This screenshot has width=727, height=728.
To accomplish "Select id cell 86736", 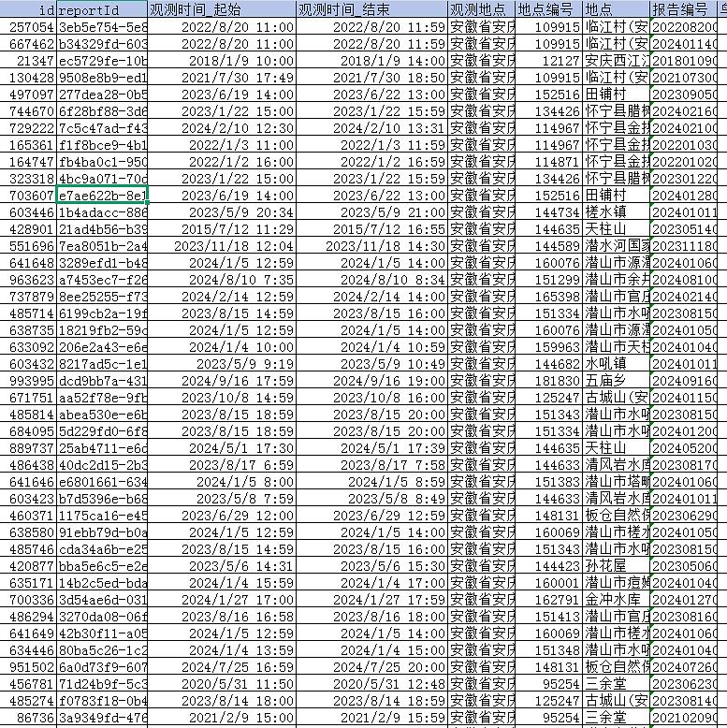I will pyautogui.click(x=28, y=718).
